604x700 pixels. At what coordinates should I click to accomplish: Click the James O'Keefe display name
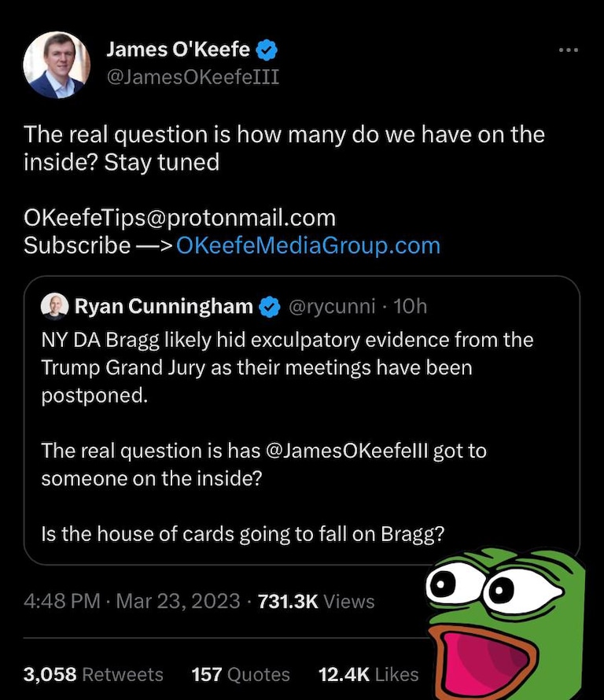pos(178,49)
